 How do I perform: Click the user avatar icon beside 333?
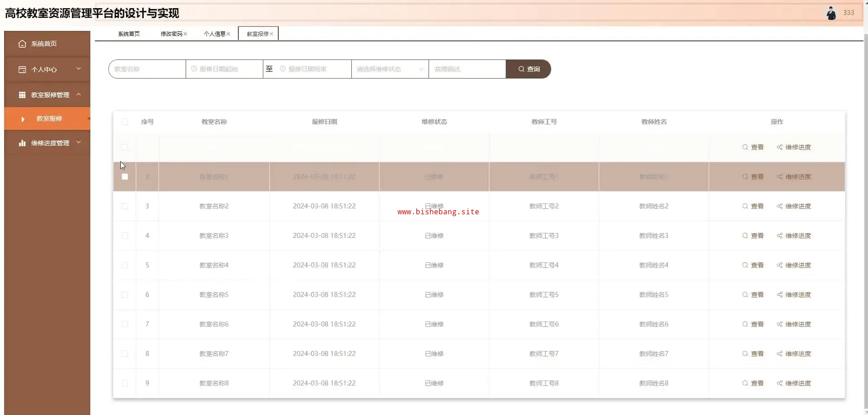coord(831,13)
